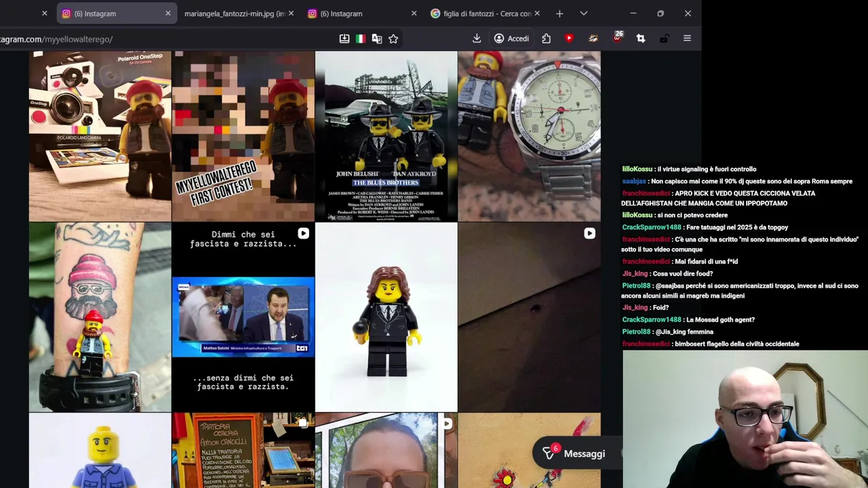Screen dimensions: 868x488
Task: Close the figlia di fantozzi tab
Action: tap(537, 14)
